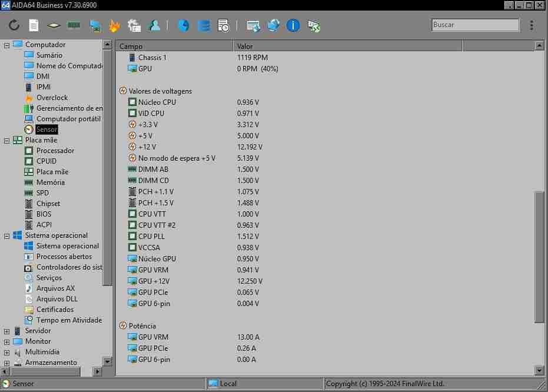Open the IPMI page

point(44,87)
